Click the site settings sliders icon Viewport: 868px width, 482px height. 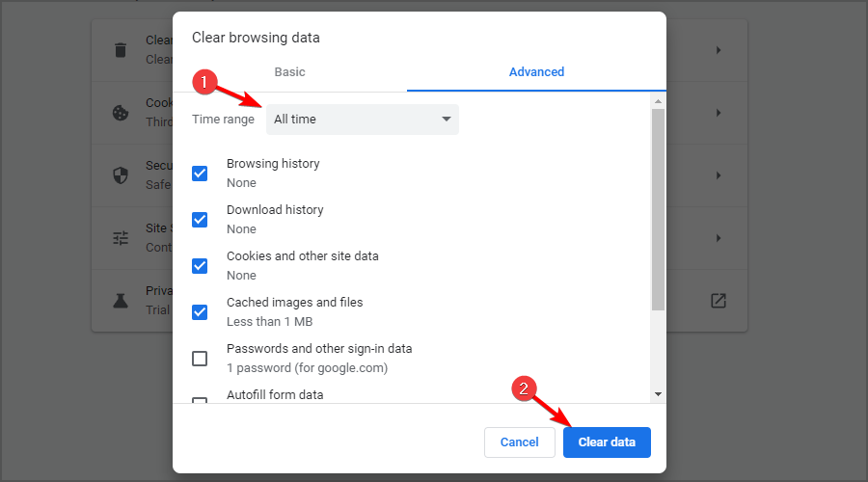(120, 238)
